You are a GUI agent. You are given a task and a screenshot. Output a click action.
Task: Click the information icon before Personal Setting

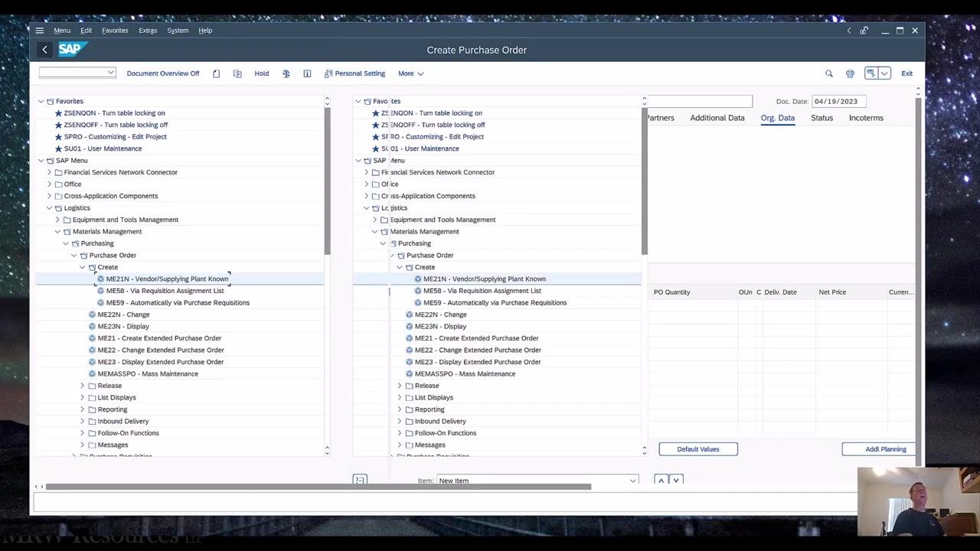pos(307,73)
